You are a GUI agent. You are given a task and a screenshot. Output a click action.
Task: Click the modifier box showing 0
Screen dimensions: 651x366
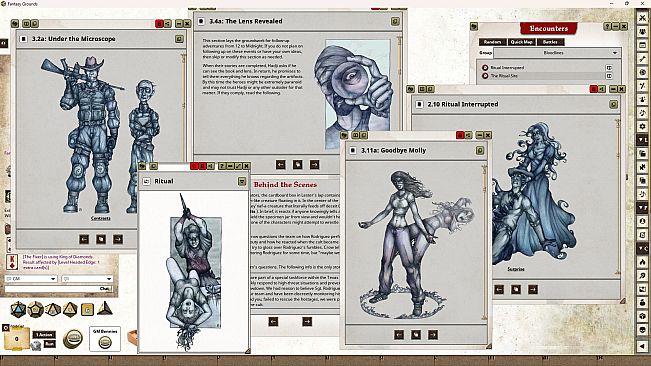click(x=17, y=339)
